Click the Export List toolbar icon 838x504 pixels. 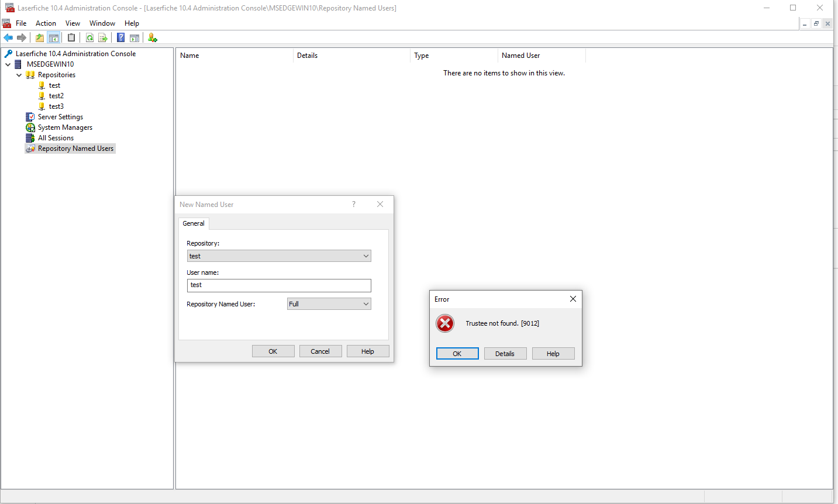(103, 38)
